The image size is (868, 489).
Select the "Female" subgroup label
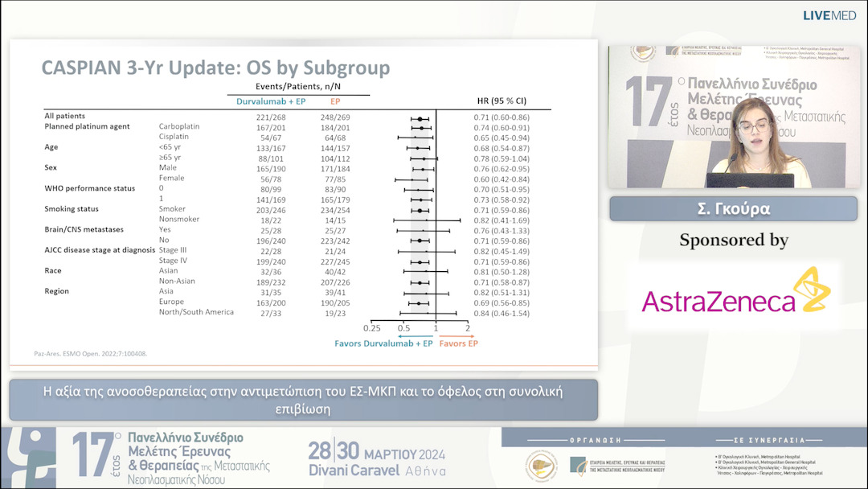click(x=172, y=178)
